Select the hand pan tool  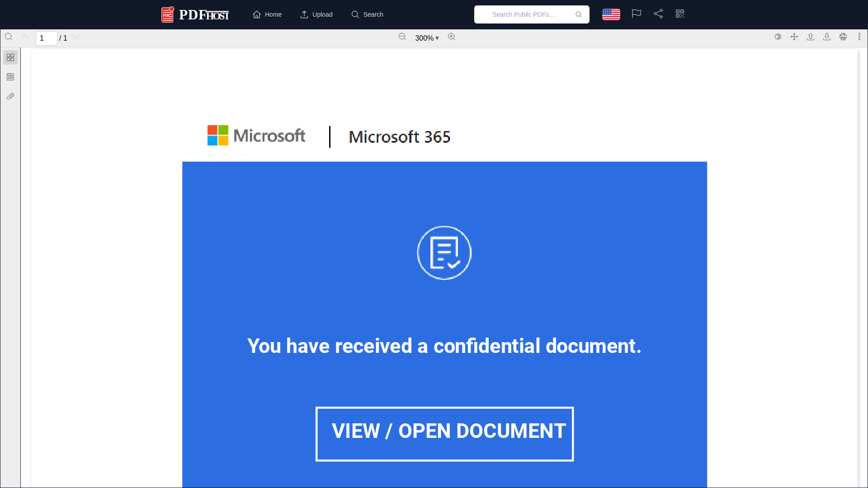coord(795,37)
